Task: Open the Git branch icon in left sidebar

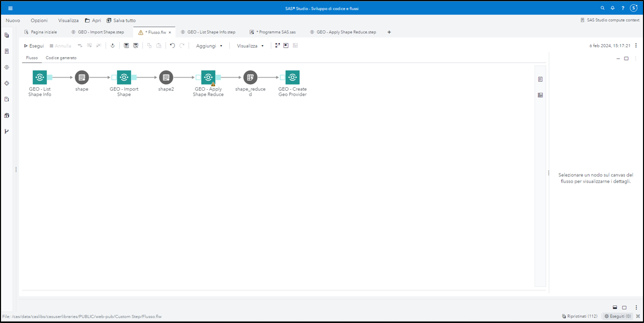Action: 7,131
